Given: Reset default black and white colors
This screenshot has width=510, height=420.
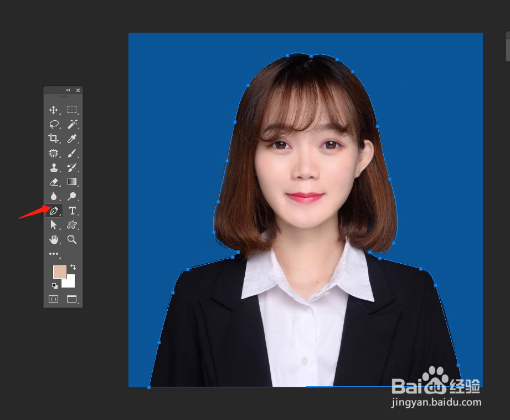Looking at the screenshot, I should (55, 286).
